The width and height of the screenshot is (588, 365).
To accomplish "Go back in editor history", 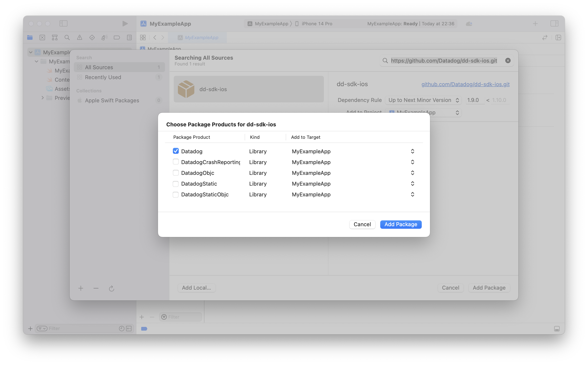I will [x=155, y=37].
